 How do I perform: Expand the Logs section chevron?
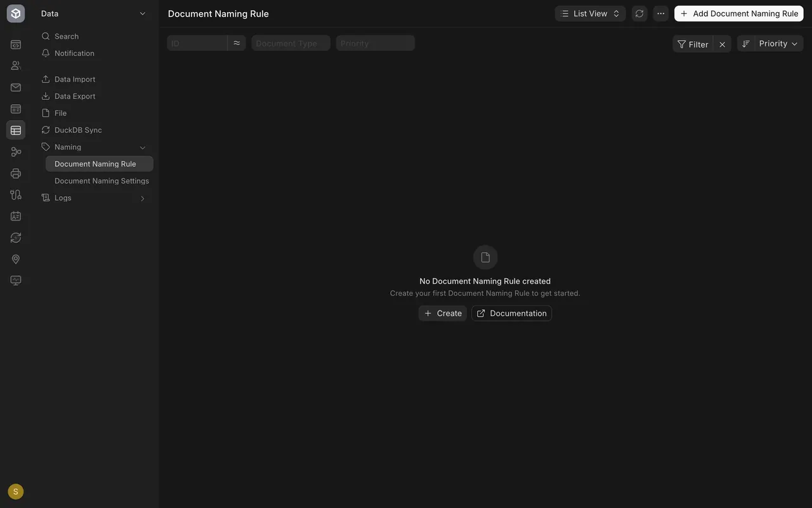coord(143,198)
